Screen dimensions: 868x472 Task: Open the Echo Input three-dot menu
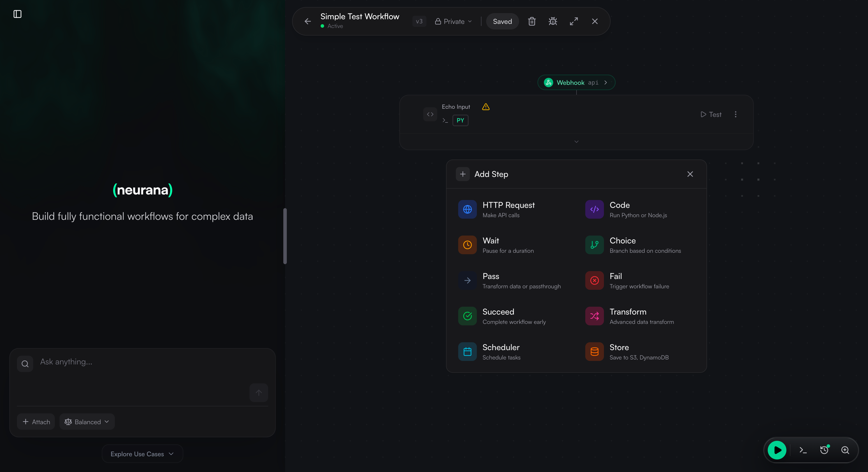[736, 114]
